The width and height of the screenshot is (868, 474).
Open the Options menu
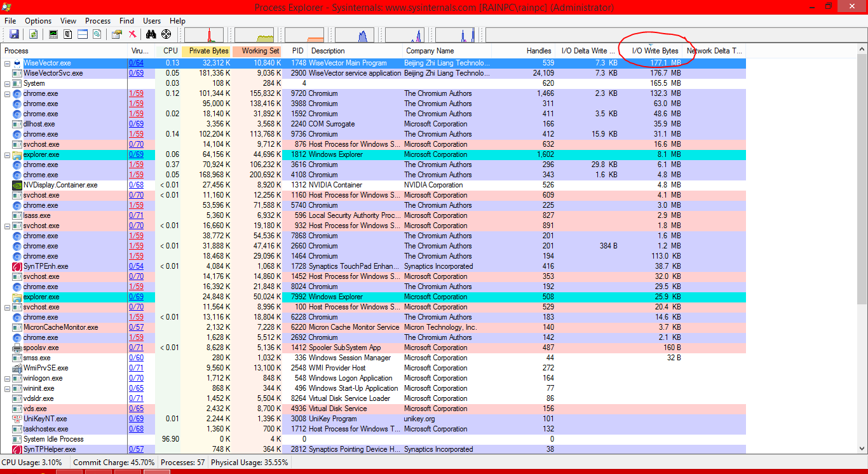click(38, 21)
